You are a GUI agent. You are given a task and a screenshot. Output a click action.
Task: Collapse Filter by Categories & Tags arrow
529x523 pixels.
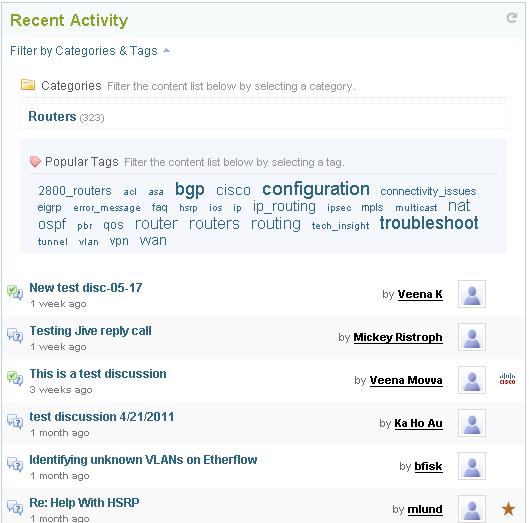click(166, 51)
